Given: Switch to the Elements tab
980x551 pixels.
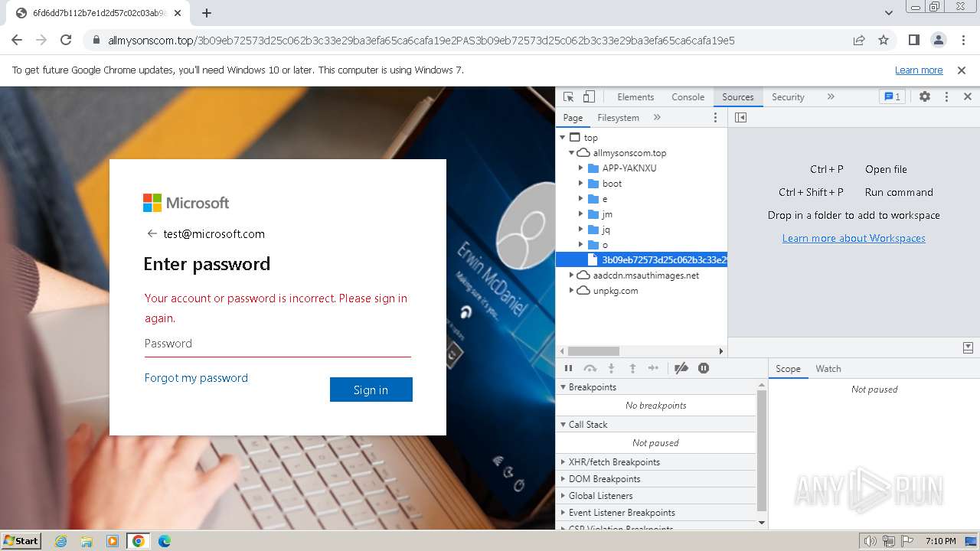Looking at the screenshot, I should click(635, 97).
